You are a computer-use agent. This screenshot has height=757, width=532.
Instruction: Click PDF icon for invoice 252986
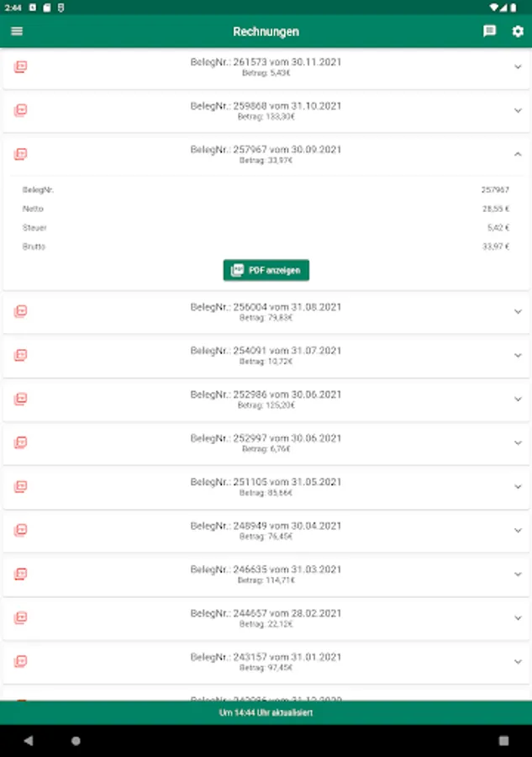[21, 399]
